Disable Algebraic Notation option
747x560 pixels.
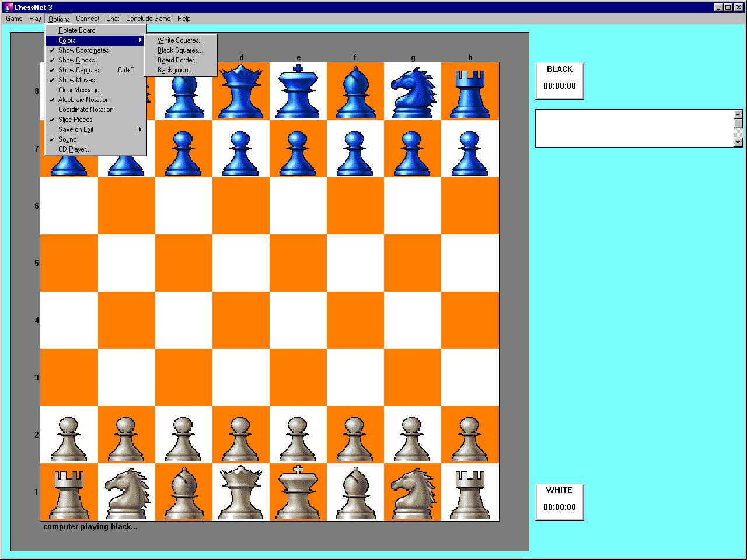tap(96, 100)
